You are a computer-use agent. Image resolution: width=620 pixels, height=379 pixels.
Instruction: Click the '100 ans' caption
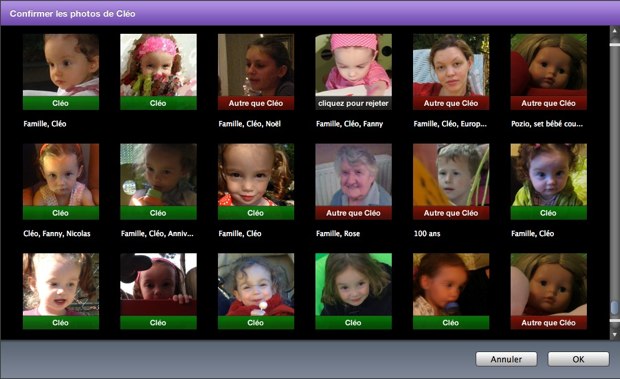(x=427, y=234)
